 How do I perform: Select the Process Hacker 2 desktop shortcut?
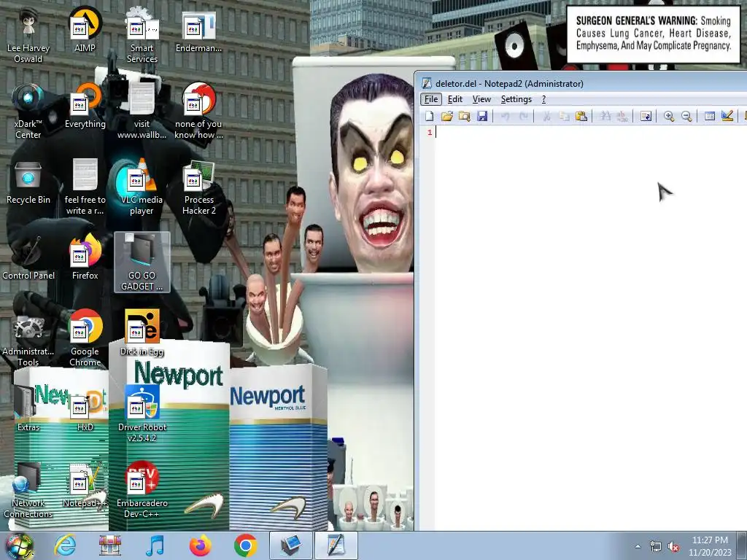tap(198, 187)
